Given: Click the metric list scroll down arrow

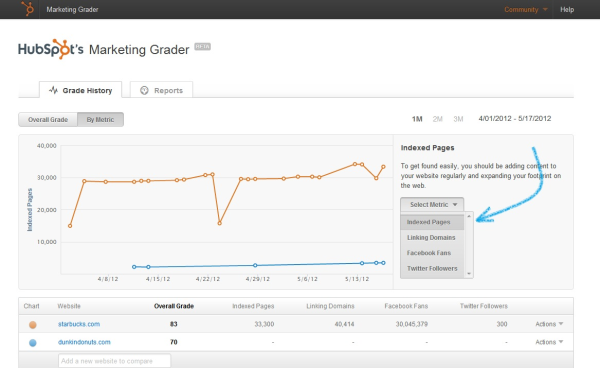Looking at the screenshot, I should click(469, 274).
